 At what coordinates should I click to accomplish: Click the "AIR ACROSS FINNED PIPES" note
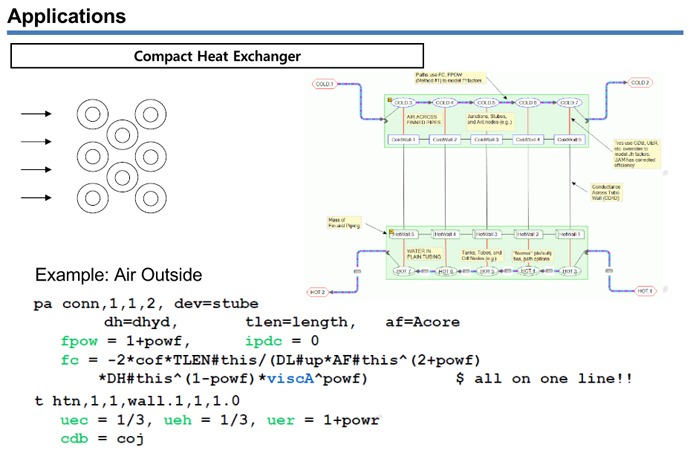coord(423,120)
